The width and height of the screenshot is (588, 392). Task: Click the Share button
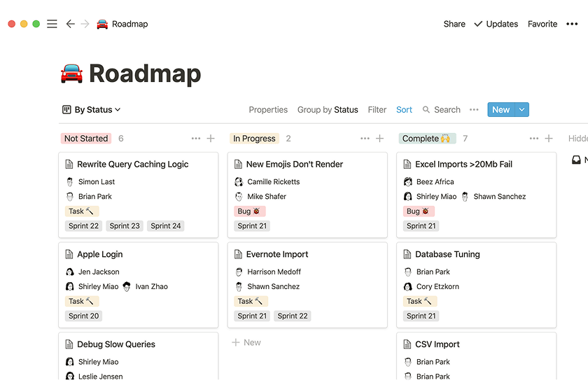454,24
